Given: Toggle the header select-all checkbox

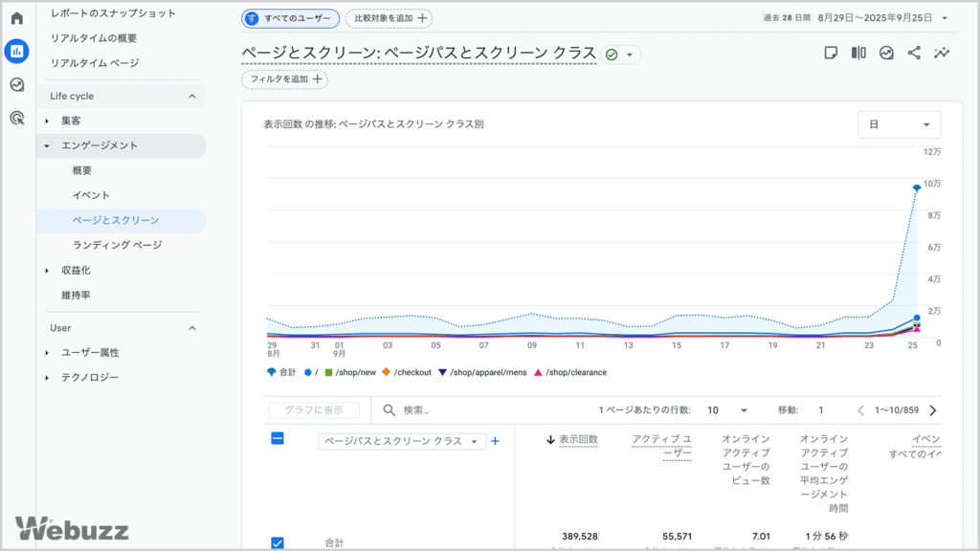Looking at the screenshot, I should click(278, 438).
